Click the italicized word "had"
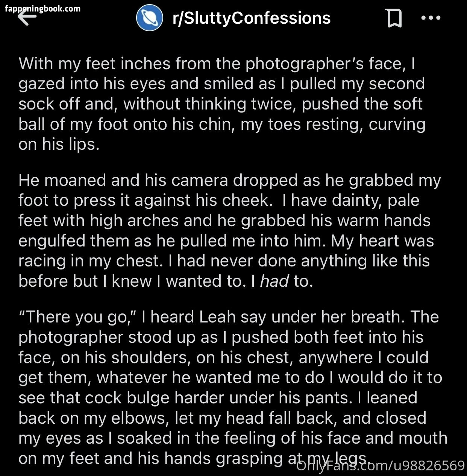The width and height of the screenshot is (467, 476). [x=274, y=281]
